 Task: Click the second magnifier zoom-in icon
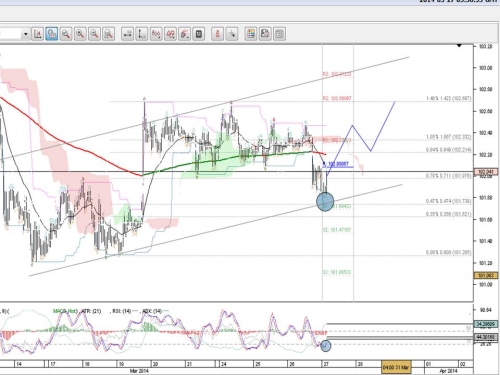[80, 34]
